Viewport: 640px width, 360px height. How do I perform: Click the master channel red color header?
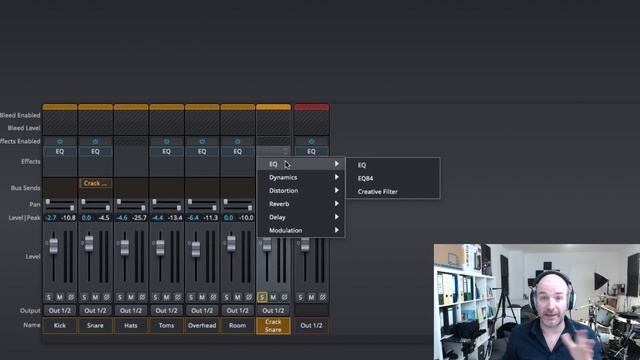[311, 107]
